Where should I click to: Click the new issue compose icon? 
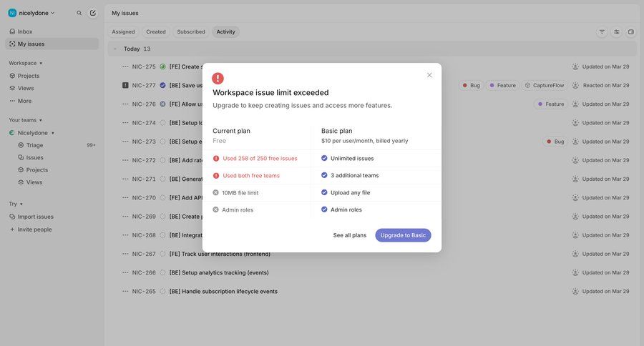[x=93, y=13]
